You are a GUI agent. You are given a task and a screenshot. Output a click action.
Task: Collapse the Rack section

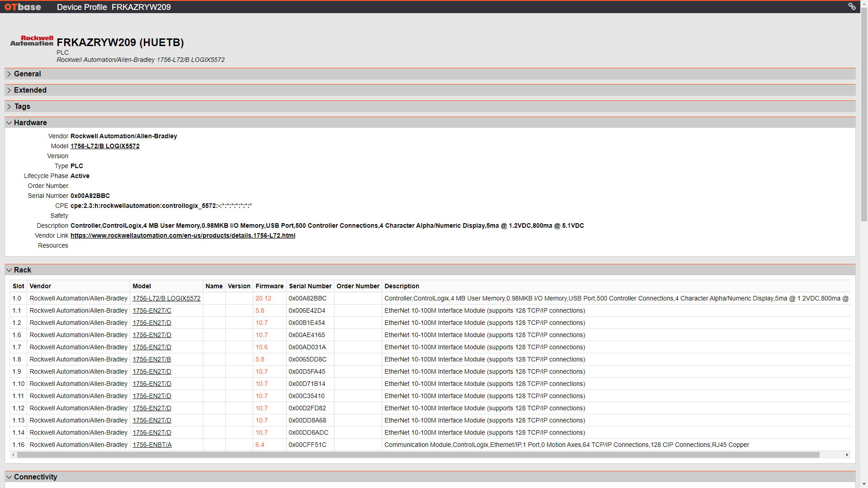(x=430, y=270)
